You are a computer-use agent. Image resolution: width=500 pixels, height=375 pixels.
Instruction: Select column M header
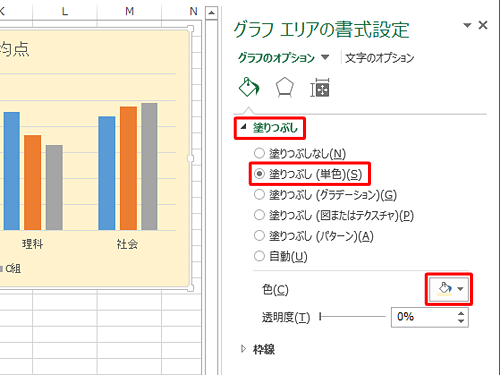pos(129,12)
